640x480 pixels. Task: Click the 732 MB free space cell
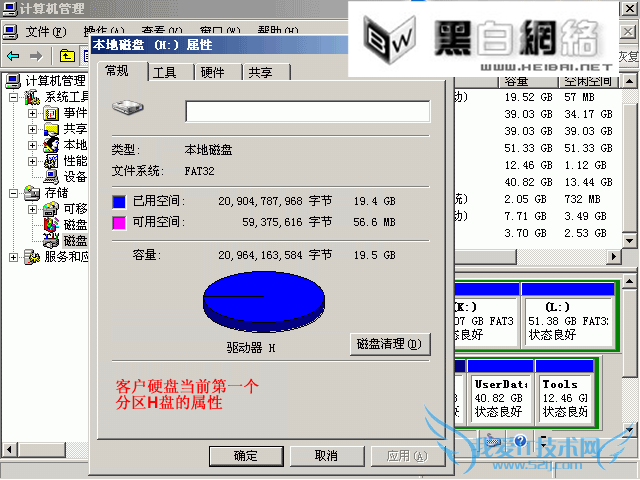click(x=582, y=199)
